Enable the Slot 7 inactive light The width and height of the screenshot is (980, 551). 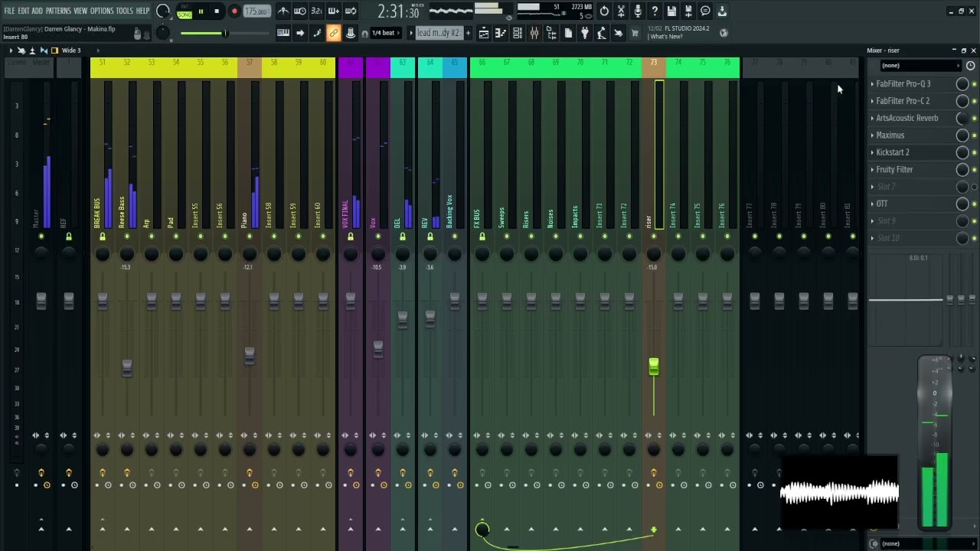pos(974,187)
